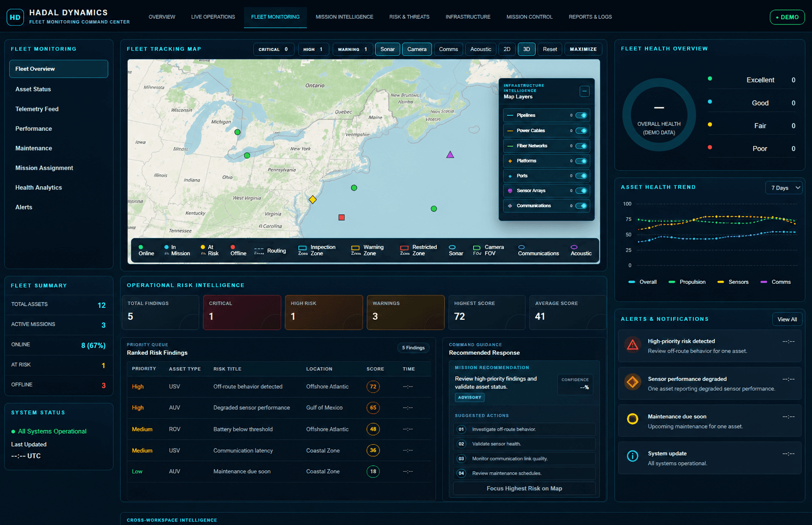Screen dimensions: 812x525
Task: Go to Reports & Logs tab
Action: [x=590, y=17]
